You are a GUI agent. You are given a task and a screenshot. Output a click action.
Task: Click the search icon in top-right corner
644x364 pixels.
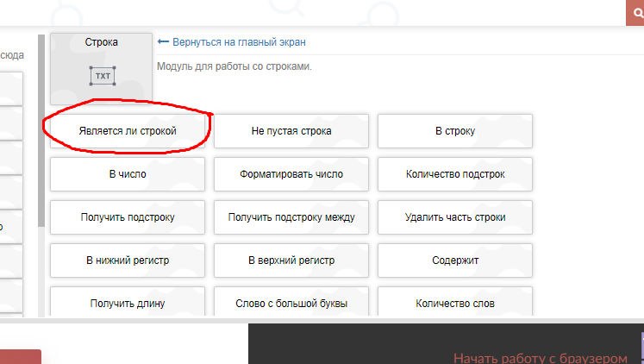tap(637, 14)
